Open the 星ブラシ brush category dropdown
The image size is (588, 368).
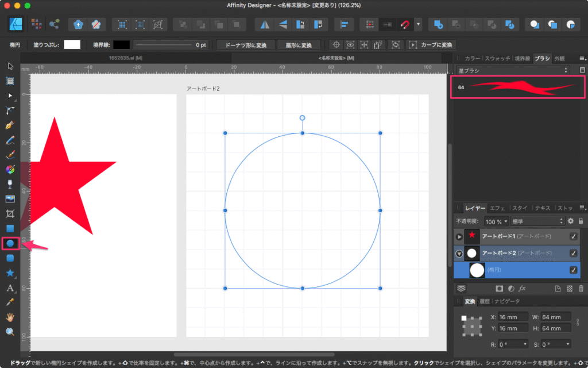pos(512,70)
